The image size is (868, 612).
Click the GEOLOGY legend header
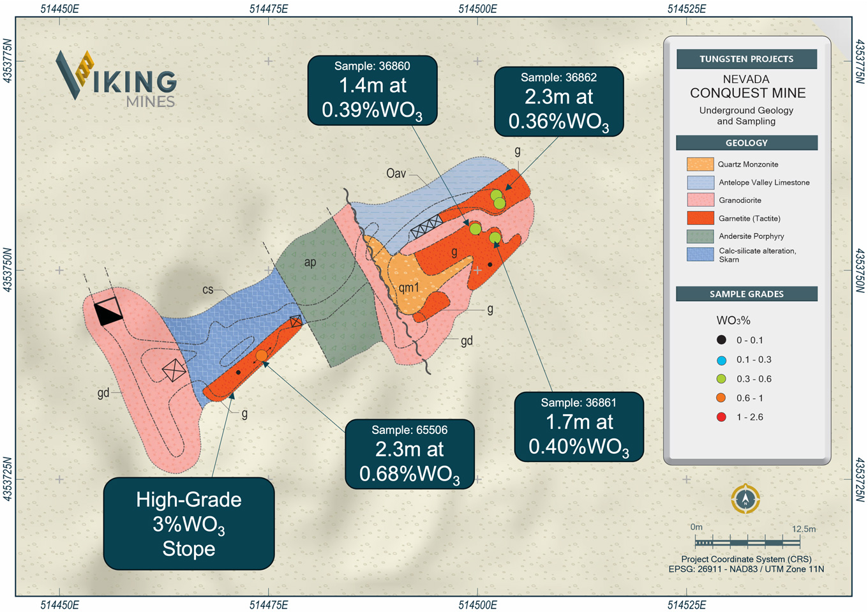pos(746,143)
